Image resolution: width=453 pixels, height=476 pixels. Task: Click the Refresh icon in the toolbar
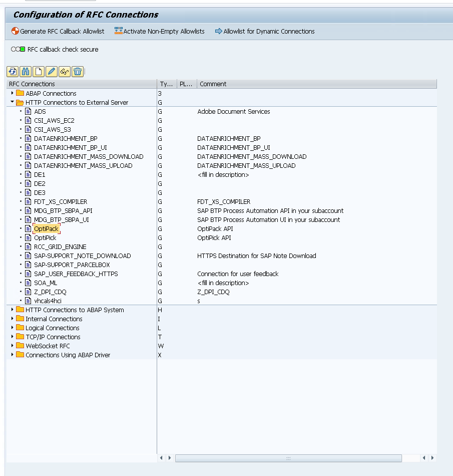point(13,72)
